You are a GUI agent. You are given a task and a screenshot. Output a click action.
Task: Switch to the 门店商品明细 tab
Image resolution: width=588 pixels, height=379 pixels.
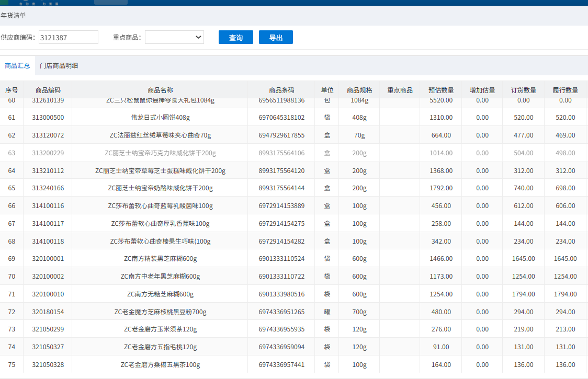pos(59,66)
